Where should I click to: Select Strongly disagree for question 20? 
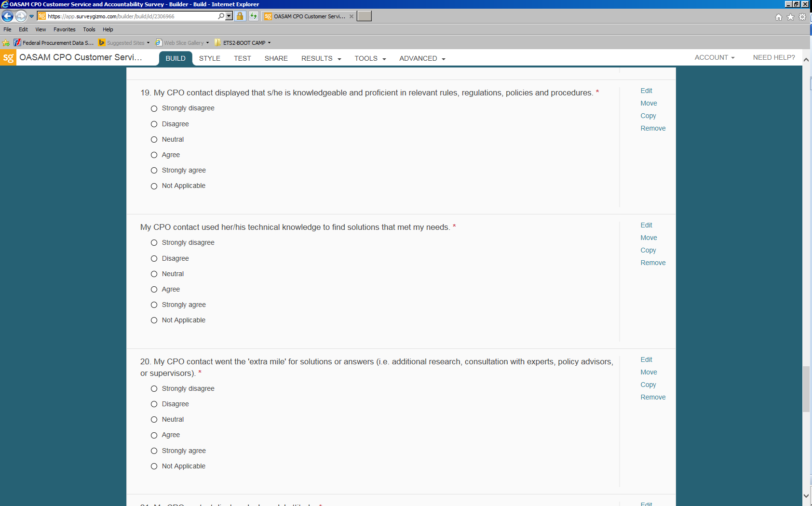coord(154,389)
